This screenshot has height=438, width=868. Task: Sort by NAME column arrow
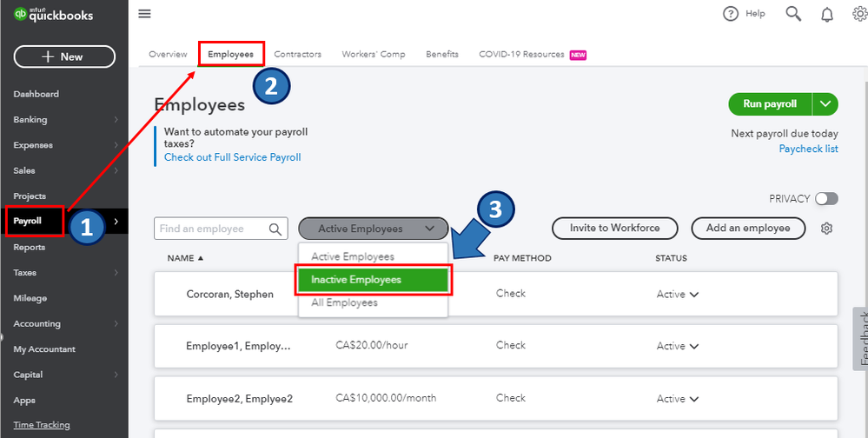[201, 258]
